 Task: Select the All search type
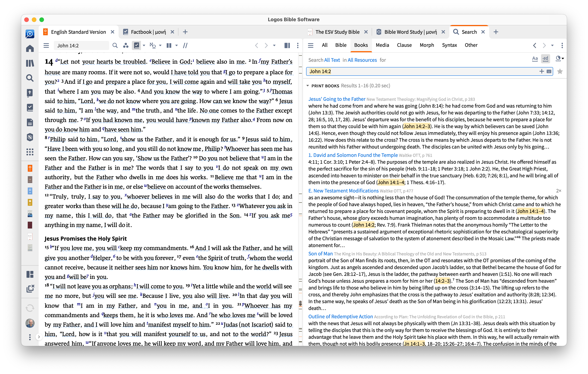coord(324,45)
